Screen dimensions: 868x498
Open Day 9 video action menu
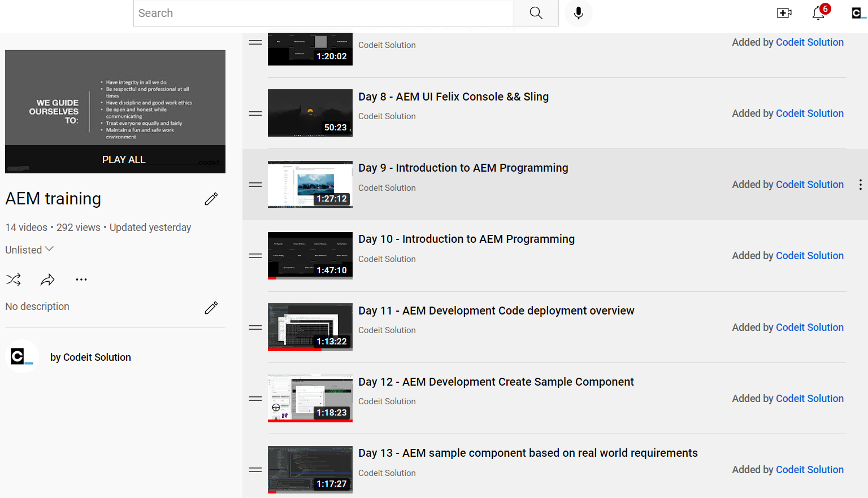(x=860, y=185)
